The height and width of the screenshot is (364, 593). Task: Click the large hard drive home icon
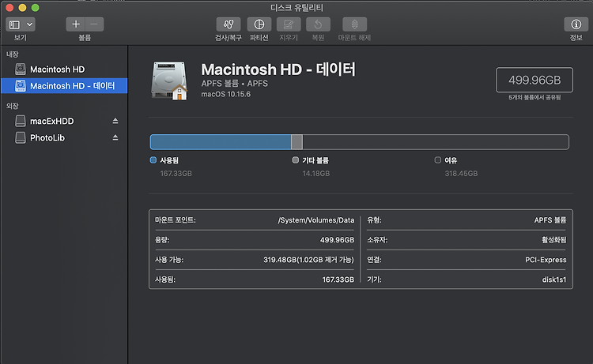[169, 81]
